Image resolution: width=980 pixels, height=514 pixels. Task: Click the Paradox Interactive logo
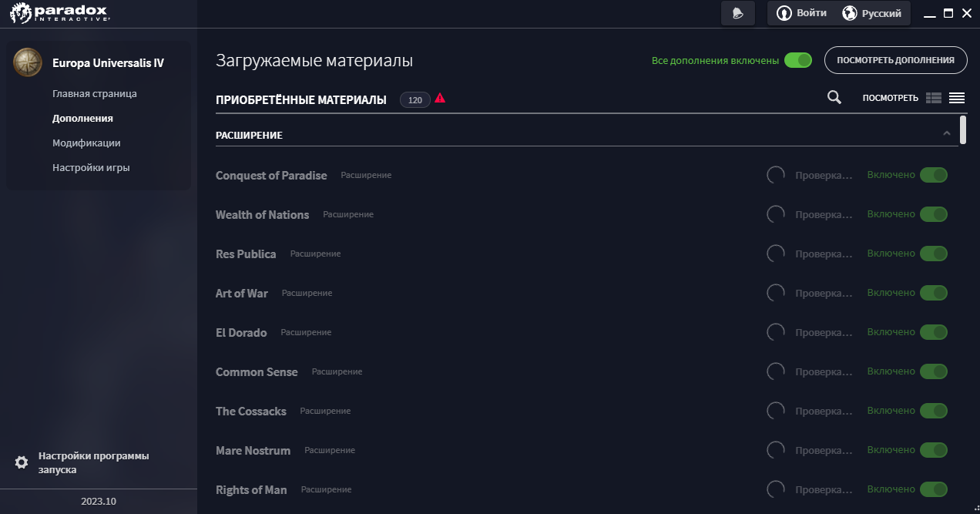60,13
